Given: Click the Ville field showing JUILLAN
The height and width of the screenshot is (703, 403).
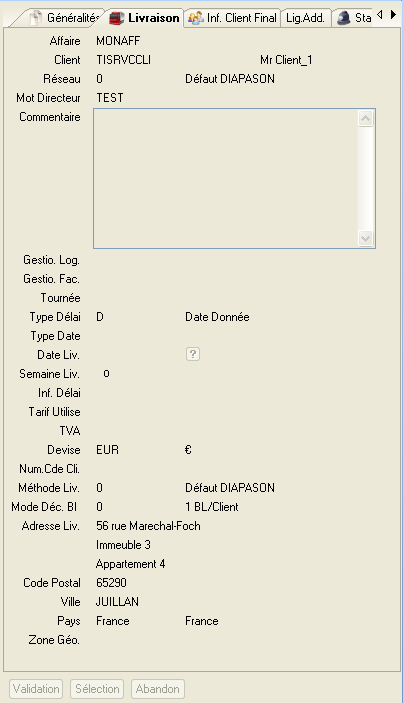Looking at the screenshot, I should 117,602.
